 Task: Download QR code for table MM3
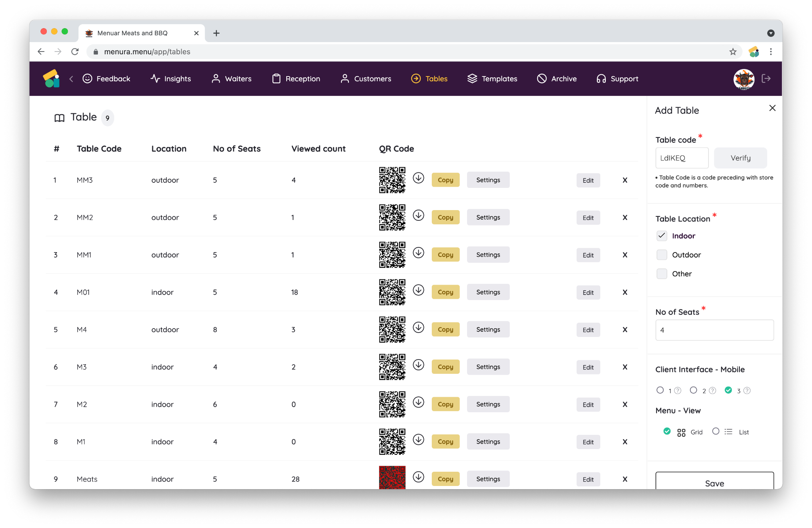tap(418, 178)
